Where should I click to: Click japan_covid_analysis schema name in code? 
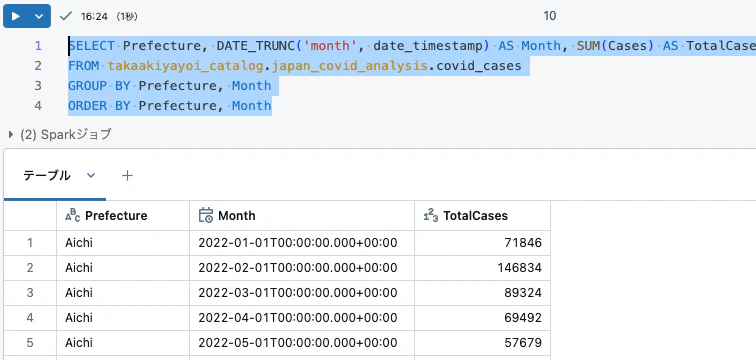click(350, 66)
